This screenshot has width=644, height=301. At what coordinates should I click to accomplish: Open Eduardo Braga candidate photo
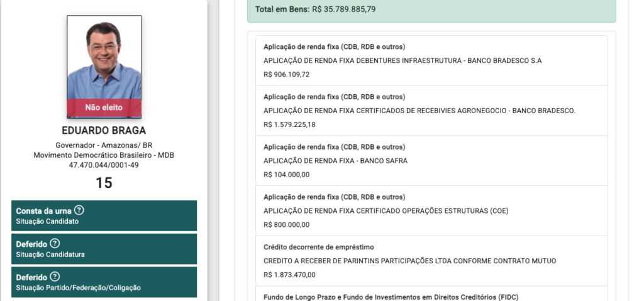[104, 67]
